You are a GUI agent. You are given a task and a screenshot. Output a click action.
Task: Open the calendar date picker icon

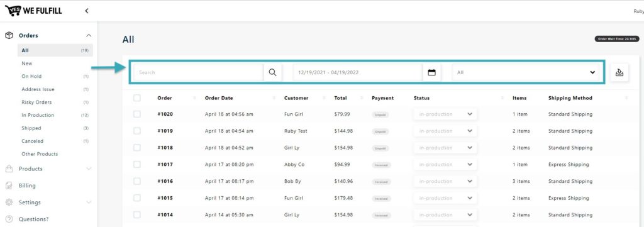pyautogui.click(x=431, y=72)
